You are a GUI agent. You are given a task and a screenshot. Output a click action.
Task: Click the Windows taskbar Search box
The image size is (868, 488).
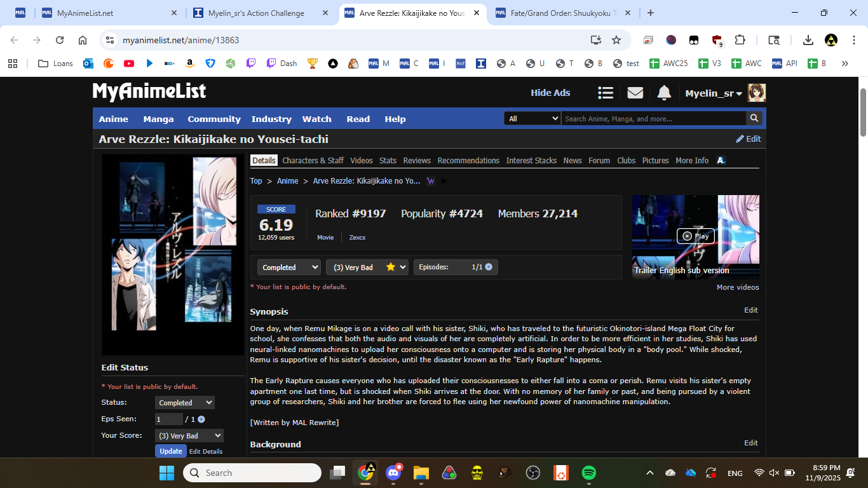click(x=252, y=473)
